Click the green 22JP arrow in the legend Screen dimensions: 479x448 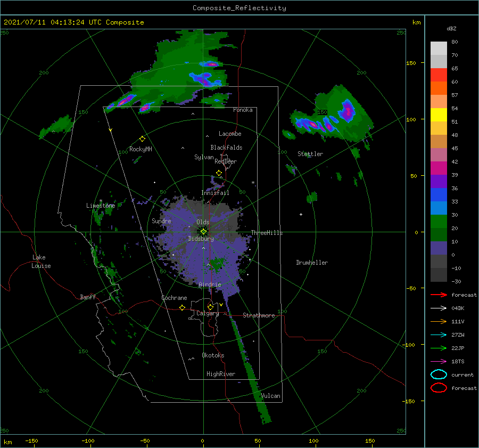pyautogui.click(x=439, y=348)
